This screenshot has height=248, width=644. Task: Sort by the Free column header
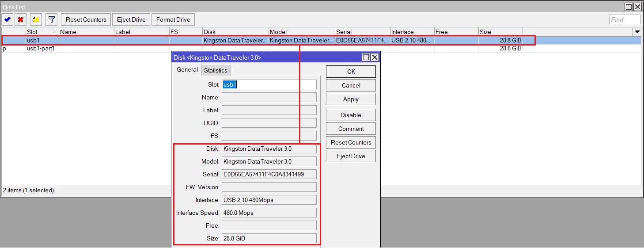[456, 32]
